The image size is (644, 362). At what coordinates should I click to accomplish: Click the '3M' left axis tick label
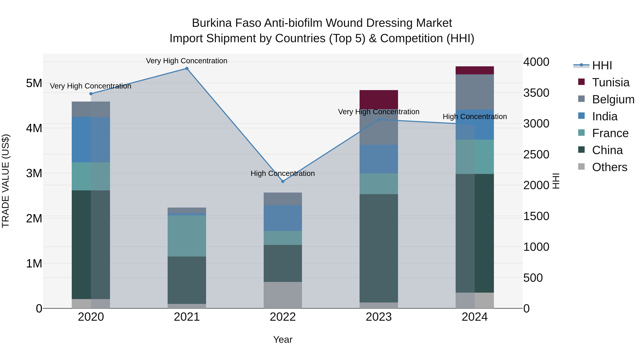[34, 173]
